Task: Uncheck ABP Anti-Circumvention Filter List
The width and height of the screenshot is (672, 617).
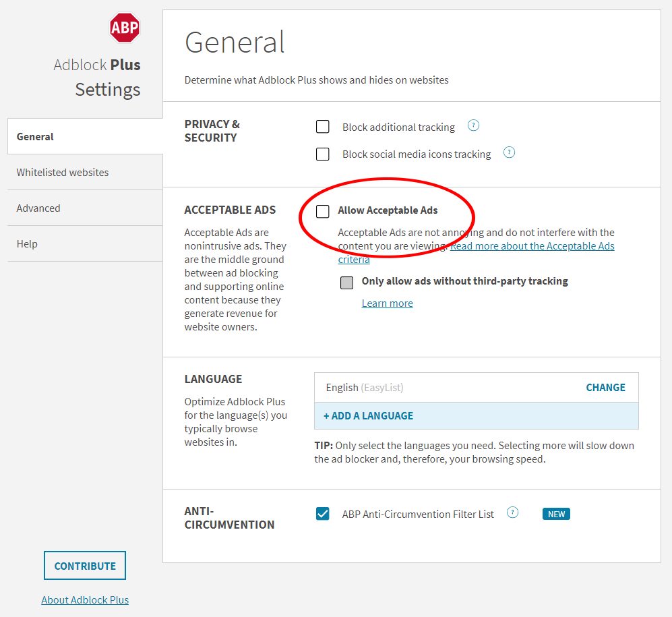Action: point(323,514)
